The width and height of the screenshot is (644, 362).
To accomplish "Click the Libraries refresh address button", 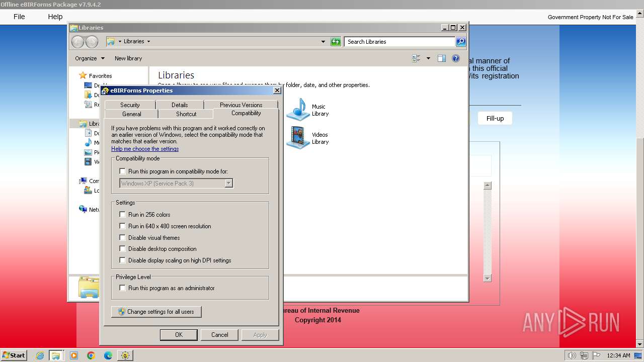I will (x=336, y=42).
